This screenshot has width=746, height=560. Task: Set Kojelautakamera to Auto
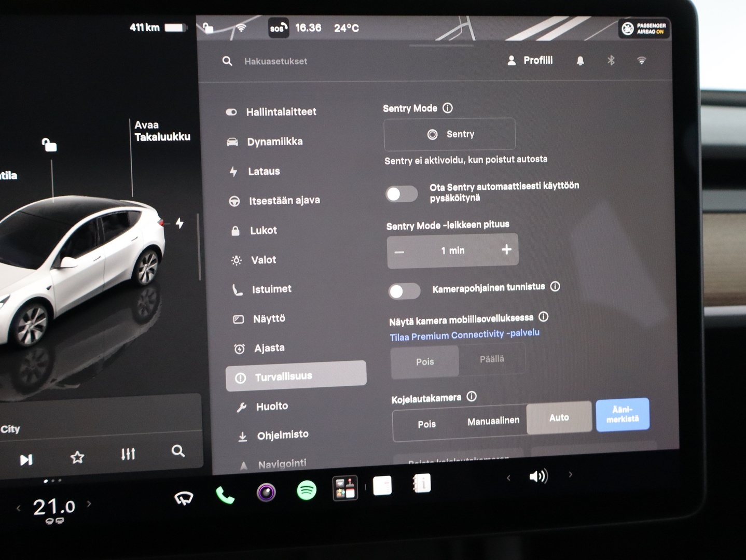tap(559, 417)
